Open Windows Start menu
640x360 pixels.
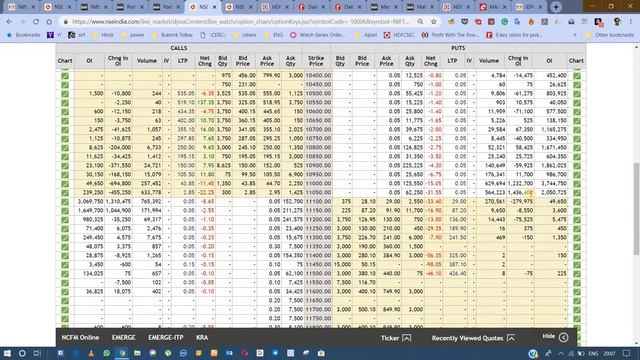[7, 353]
